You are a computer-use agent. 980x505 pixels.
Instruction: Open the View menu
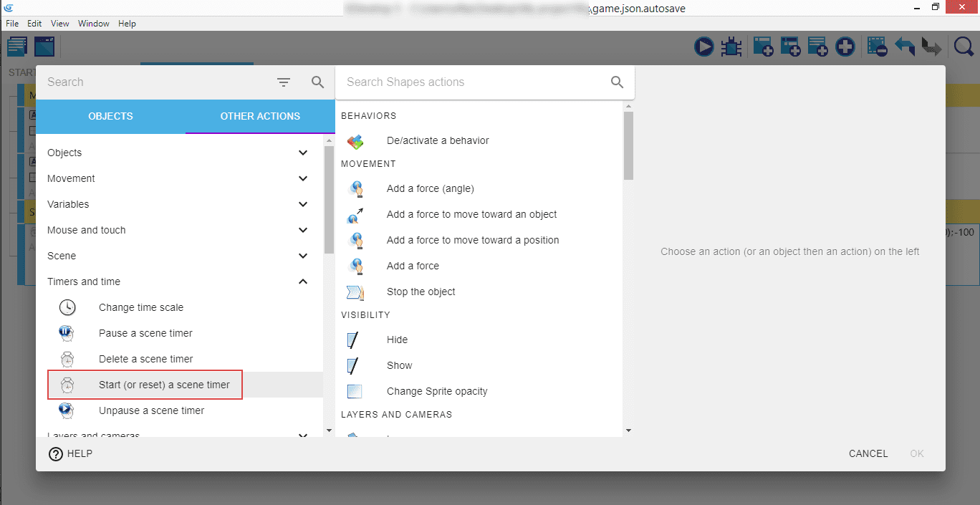coord(60,24)
